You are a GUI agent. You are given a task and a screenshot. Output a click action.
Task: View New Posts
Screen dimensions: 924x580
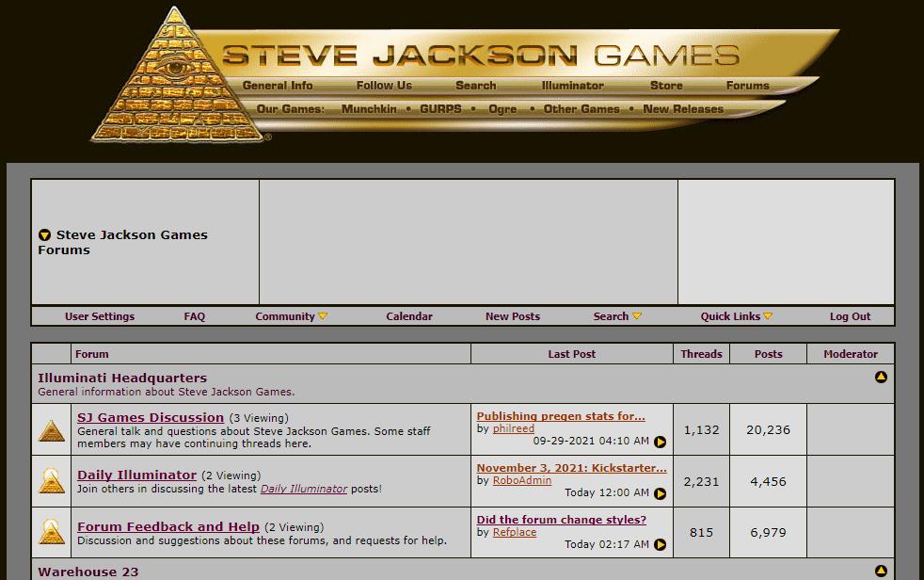coord(513,316)
